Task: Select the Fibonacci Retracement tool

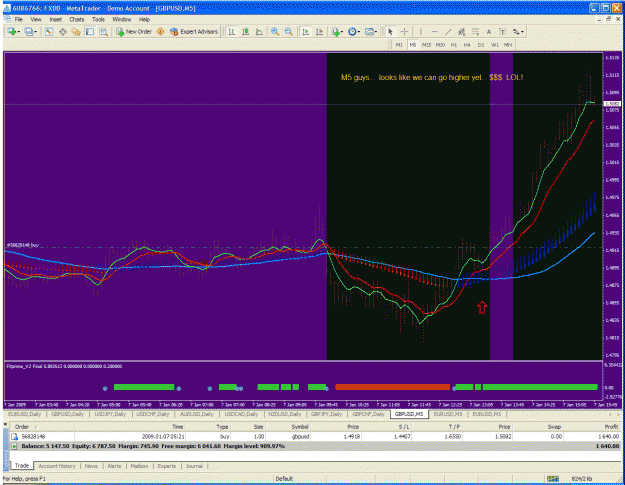Action: click(x=475, y=31)
